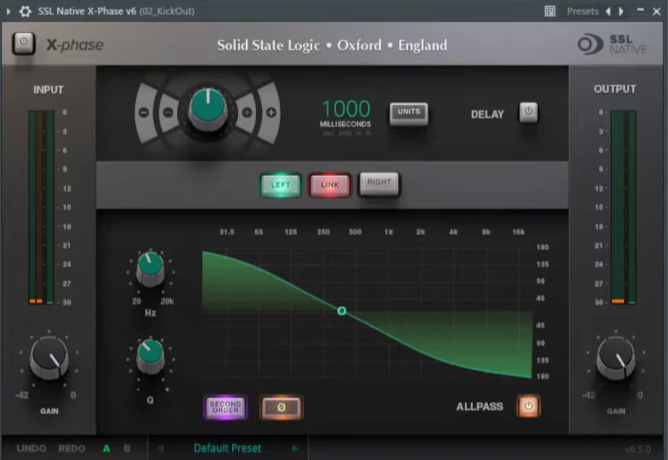668x460 pixels.
Task: Click the Q knob
Action: click(x=150, y=356)
